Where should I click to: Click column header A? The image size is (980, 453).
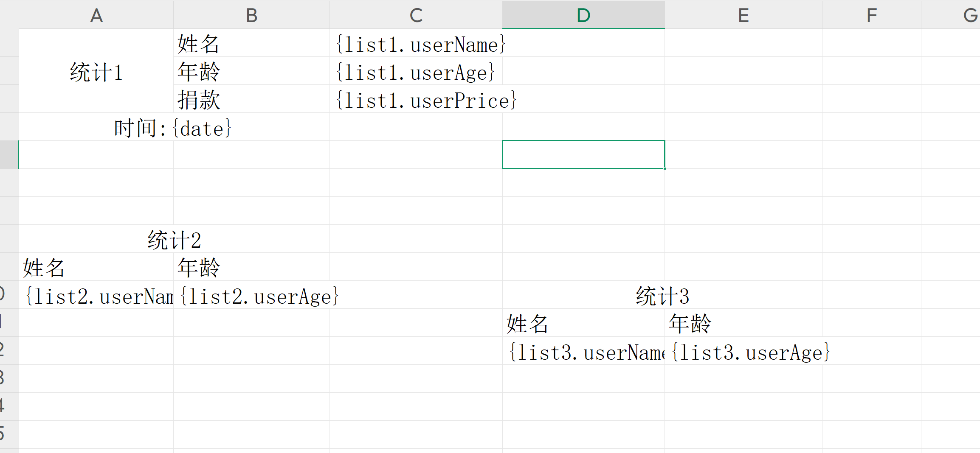click(x=96, y=15)
